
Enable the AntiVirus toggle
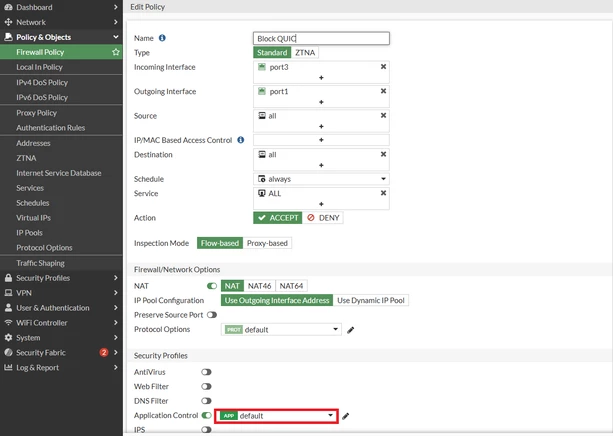pyautogui.click(x=206, y=372)
